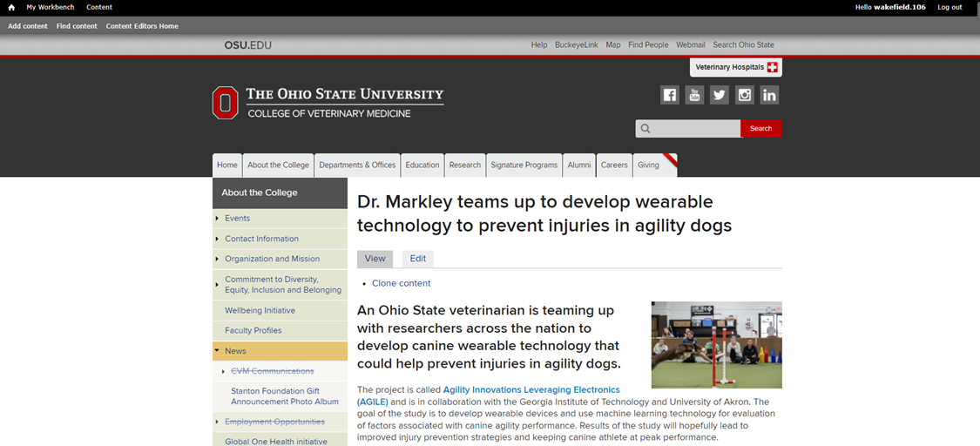Open the Instagram social icon

tap(744, 95)
